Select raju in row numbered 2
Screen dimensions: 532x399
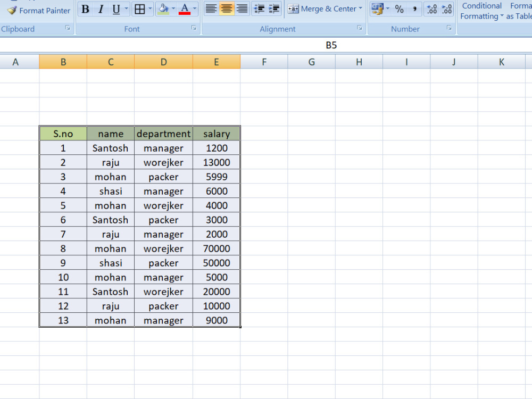(x=111, y=162)
